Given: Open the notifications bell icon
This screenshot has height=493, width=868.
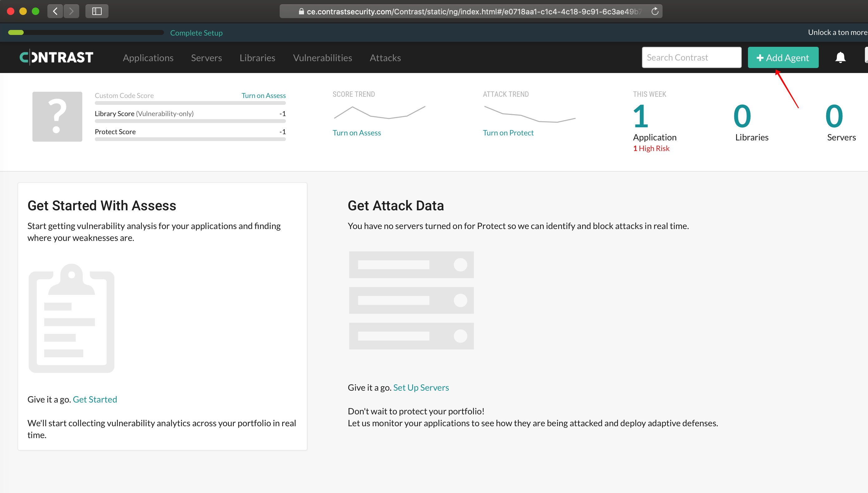Looking at the screenshot, I should (840, 57).
